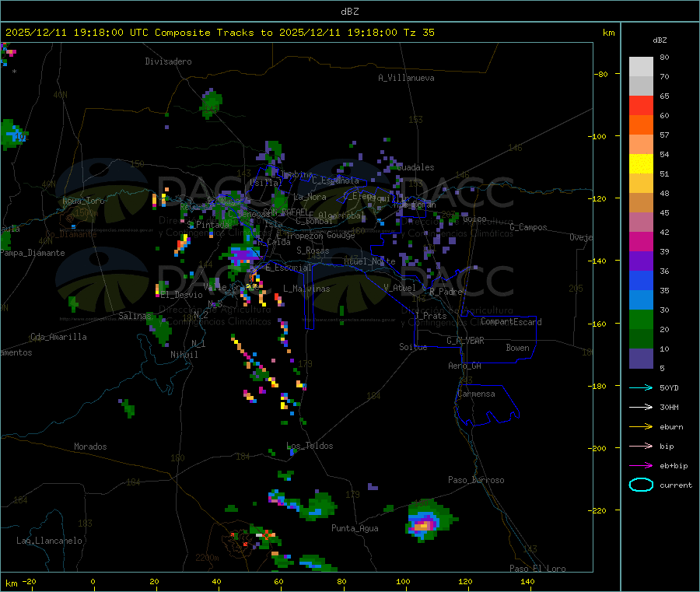Click the 'Divisadero' map label
700x592 pixels.
168,61
